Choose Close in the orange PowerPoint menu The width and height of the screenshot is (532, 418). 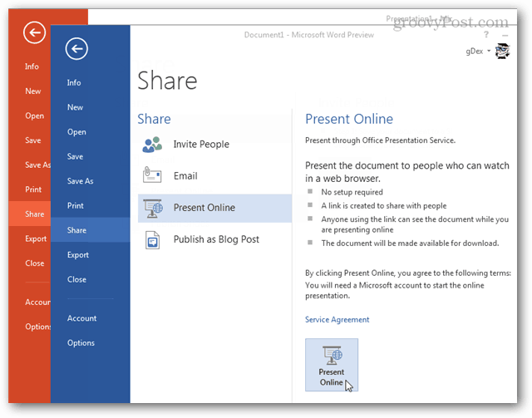click(x=35, y=263)
